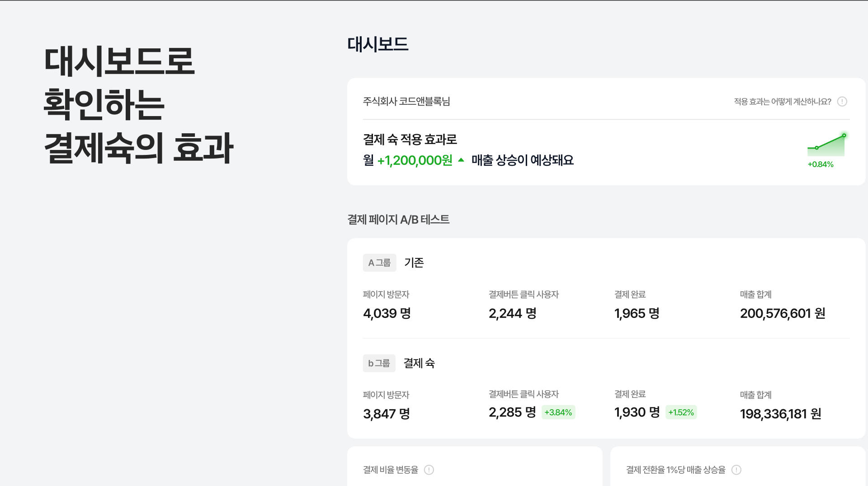Click the green upward triangle arrow
868x486 pixels.
tap(461, 160)
